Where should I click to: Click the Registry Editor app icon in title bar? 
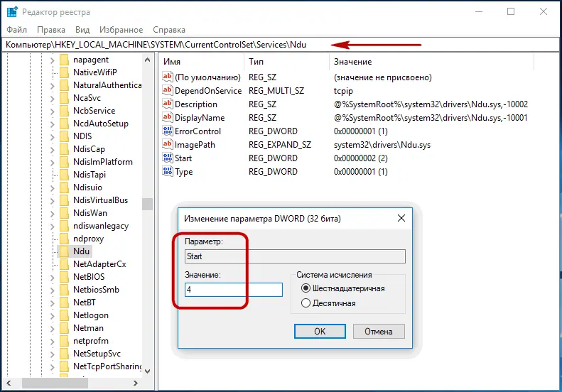coord(12,12)
